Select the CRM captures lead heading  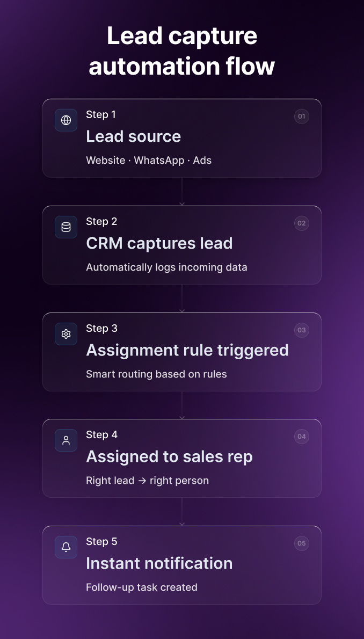(159, 243)
